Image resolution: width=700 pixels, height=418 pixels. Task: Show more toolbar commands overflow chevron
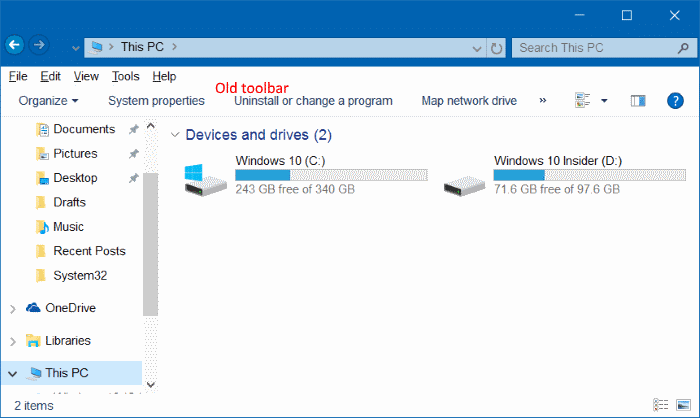[542, 100]
